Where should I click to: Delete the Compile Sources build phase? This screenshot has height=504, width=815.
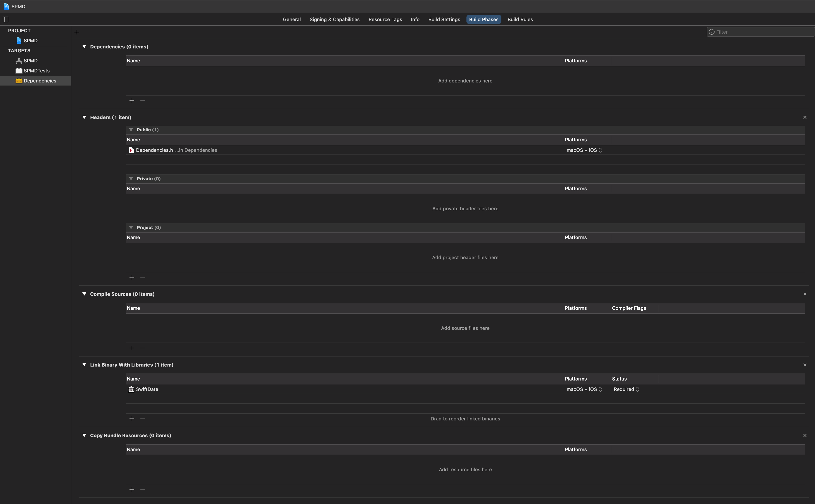coord(805,294)
